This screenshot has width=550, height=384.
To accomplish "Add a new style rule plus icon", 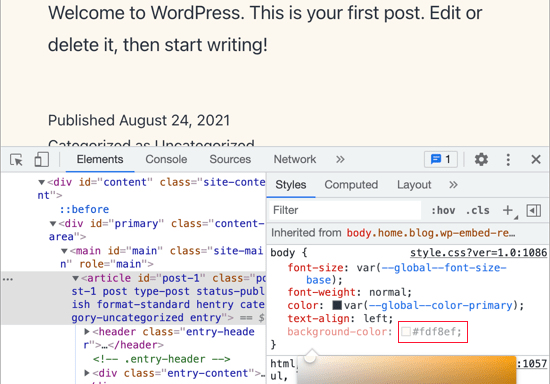I will tap(508, 210).
